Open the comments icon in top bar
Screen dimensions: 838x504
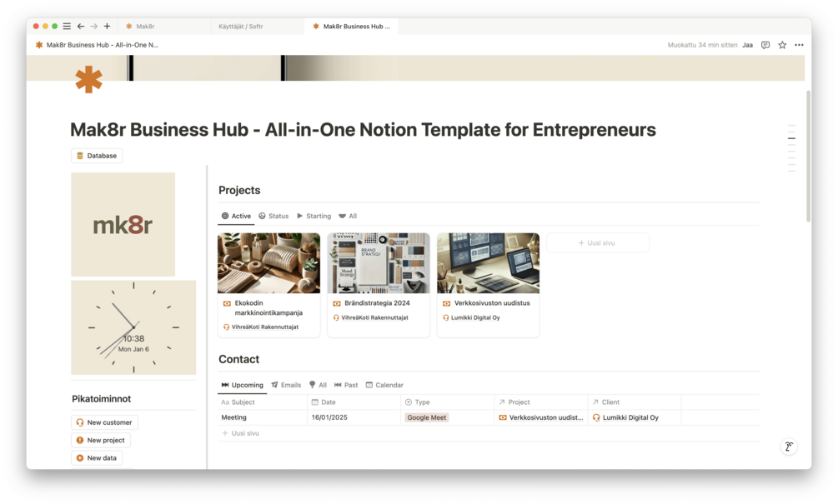765,45
